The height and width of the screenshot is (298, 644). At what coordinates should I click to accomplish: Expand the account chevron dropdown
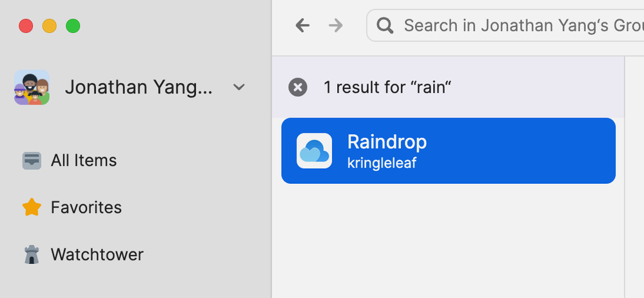click(239, 87)
